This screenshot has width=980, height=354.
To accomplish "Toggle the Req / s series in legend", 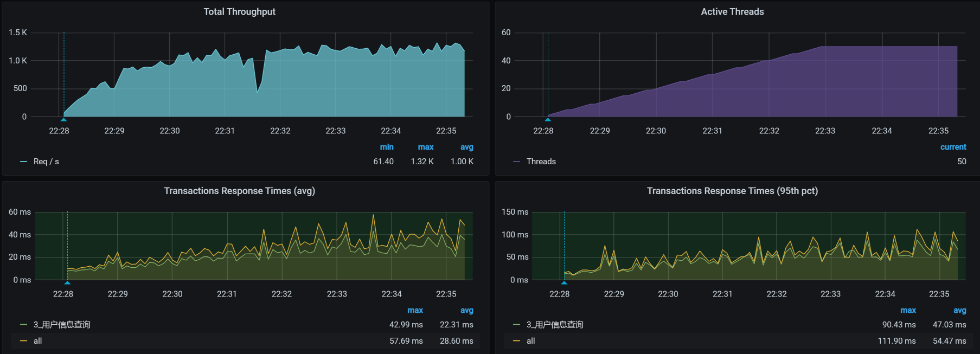I will (46, 162).
